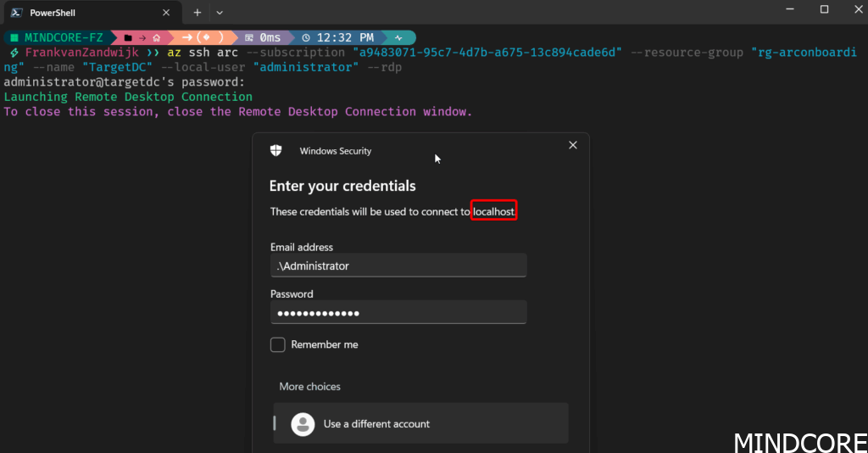Click the To close this session line

pos(238,112)
